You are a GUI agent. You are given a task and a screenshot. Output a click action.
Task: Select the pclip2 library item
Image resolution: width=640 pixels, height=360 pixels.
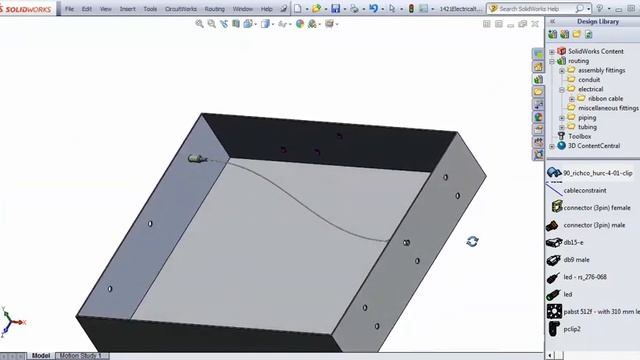click(572, 329)
